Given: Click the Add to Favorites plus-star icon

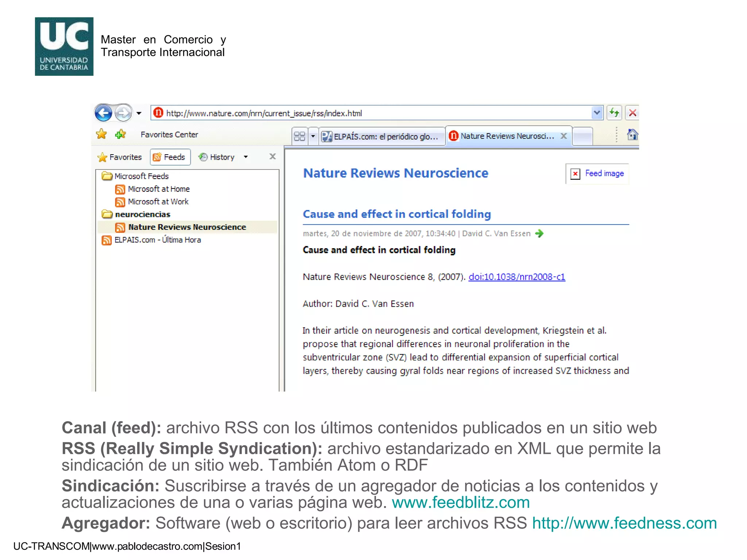Looking at the screenshot, I should click(x=120, y=134).
